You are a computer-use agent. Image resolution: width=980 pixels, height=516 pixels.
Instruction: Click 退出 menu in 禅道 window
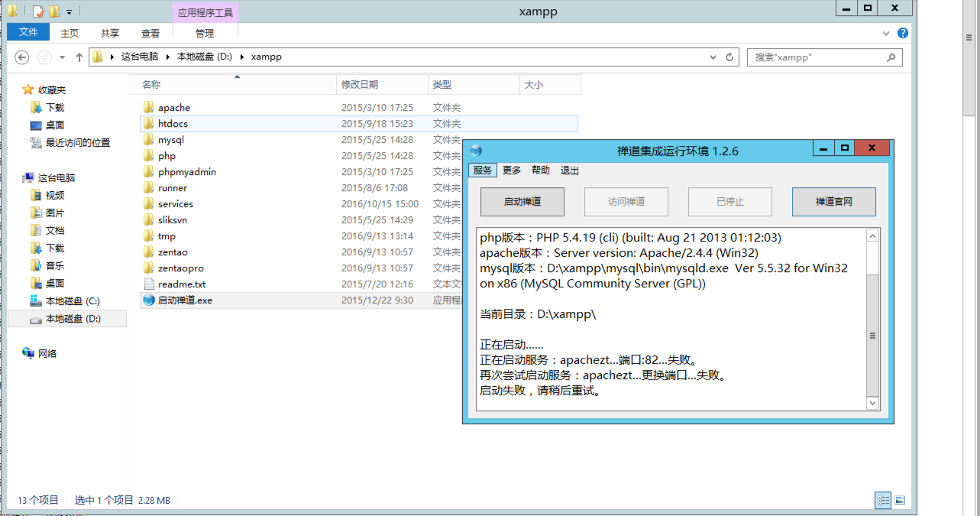(x=570, y=170)
